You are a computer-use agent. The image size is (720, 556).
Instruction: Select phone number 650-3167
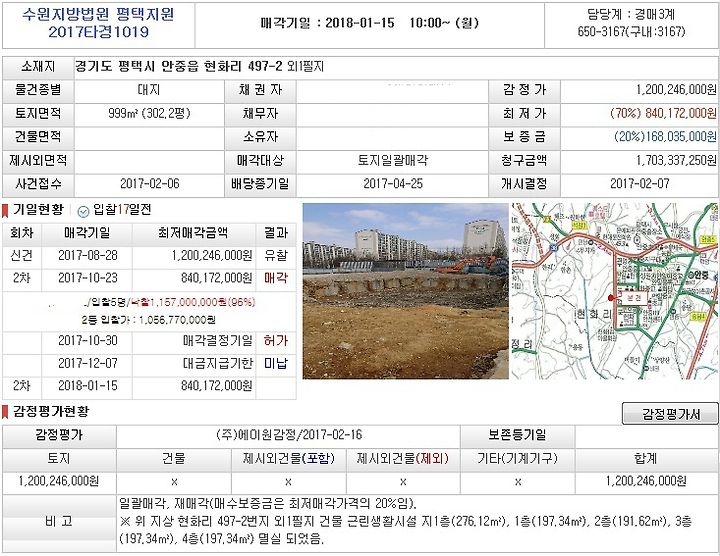(602, 32)
